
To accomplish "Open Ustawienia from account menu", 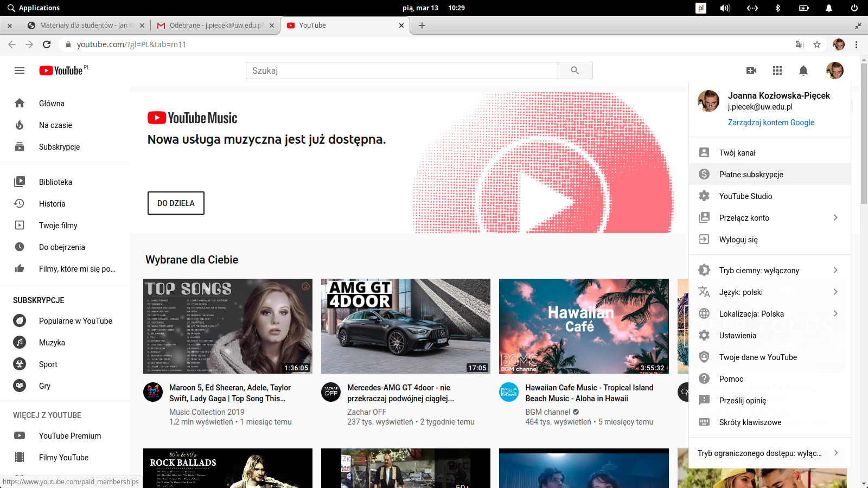I will pos(770,336).
